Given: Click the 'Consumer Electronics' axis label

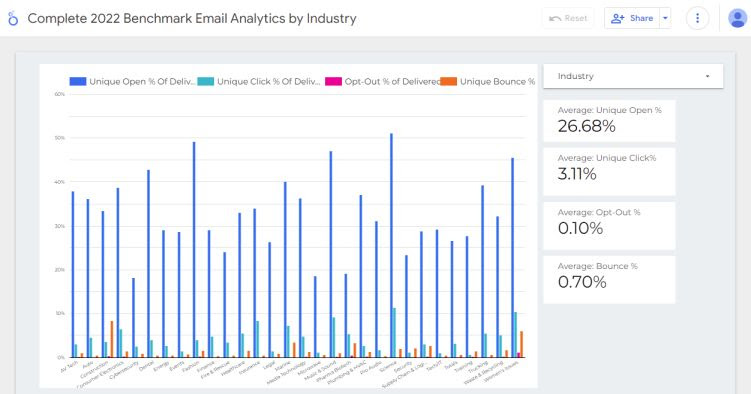Looking at the screenshot, I should point(100,374).
